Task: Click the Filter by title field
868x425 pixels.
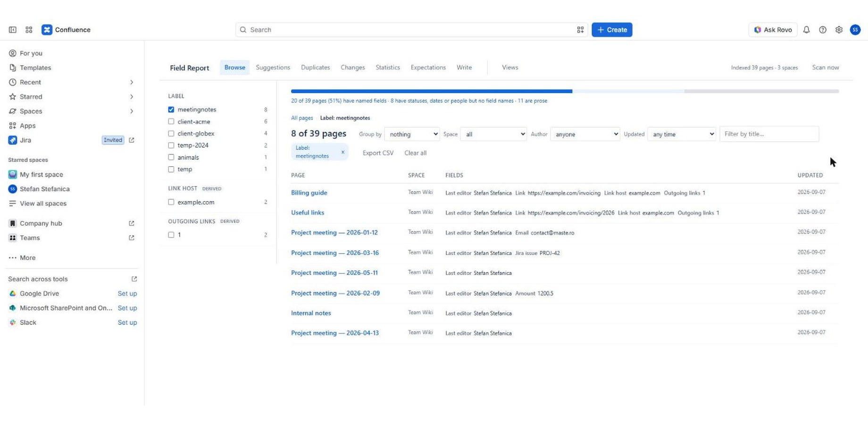Action: click(769, 134)
